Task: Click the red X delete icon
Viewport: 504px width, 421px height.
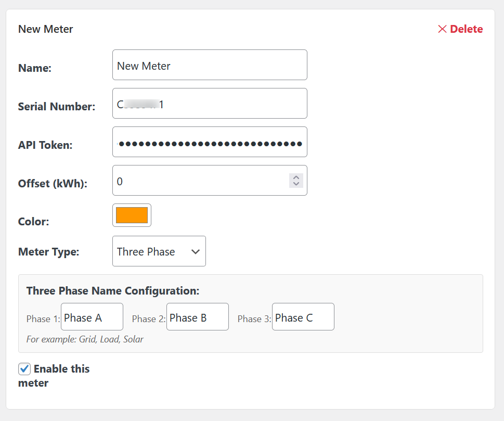Action: (x=442, y=29)
